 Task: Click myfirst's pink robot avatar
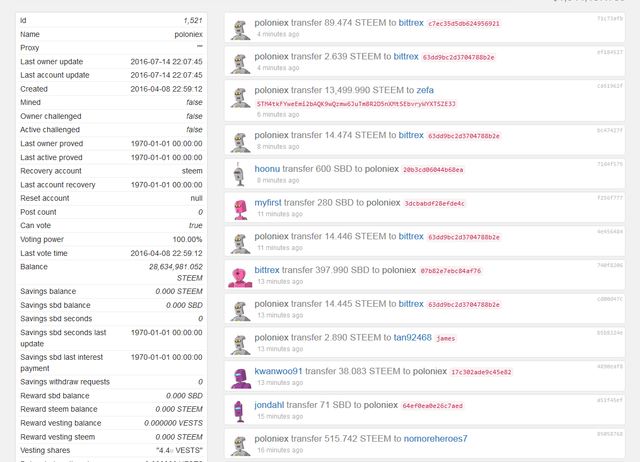[x=240, y=210]
